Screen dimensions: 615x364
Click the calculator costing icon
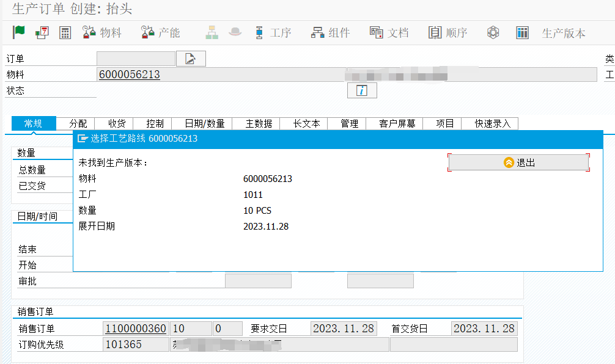[65, 33]
